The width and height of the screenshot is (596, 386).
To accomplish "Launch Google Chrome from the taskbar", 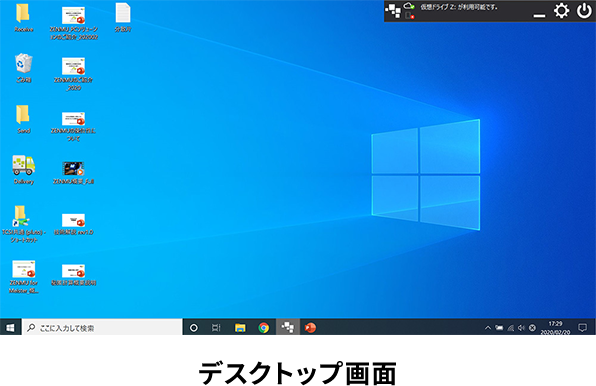I will point(263,327).
